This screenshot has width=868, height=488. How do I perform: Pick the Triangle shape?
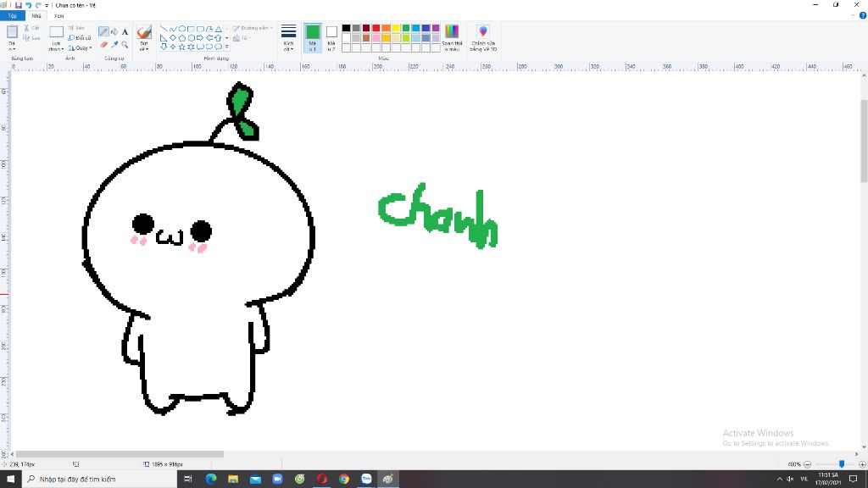click(219, 29)
